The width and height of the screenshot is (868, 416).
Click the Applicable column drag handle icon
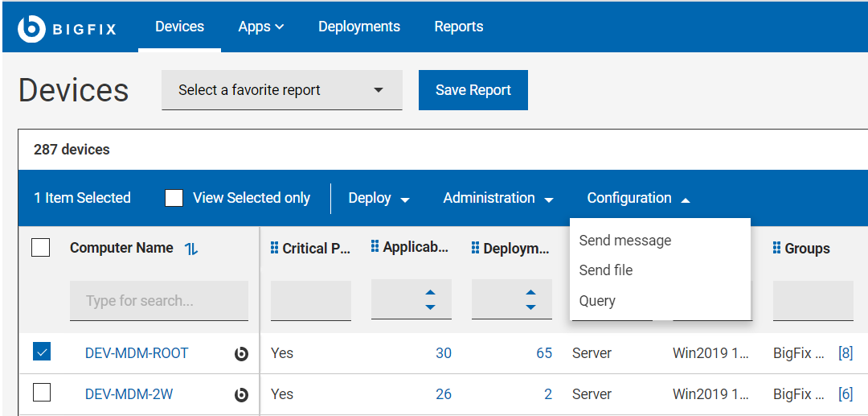[x=375, y=247]
